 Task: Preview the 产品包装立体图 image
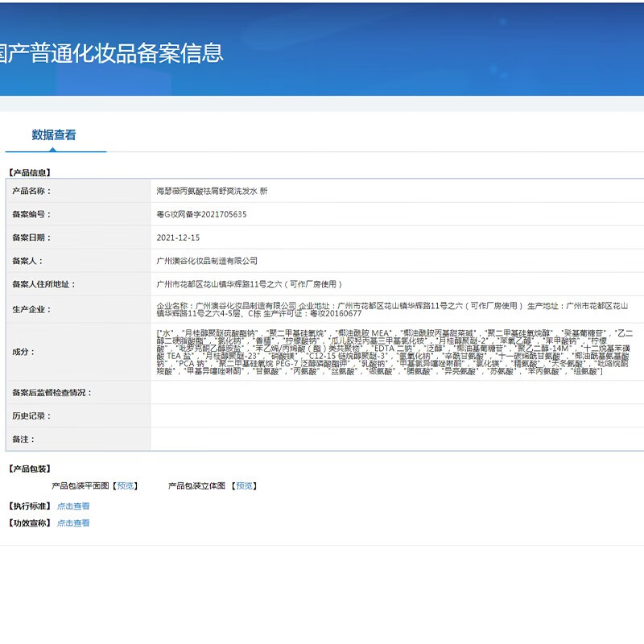(246, 486)
